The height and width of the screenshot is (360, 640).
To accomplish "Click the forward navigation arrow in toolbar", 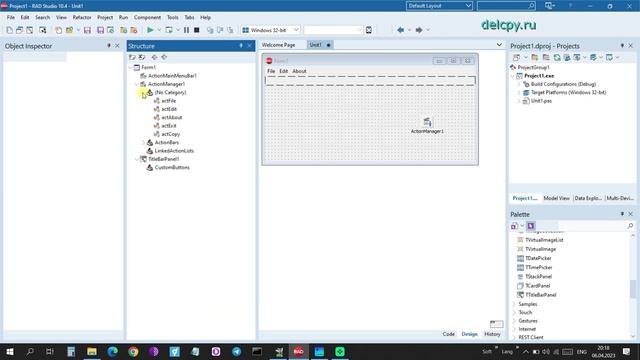I will pos(419,30).
